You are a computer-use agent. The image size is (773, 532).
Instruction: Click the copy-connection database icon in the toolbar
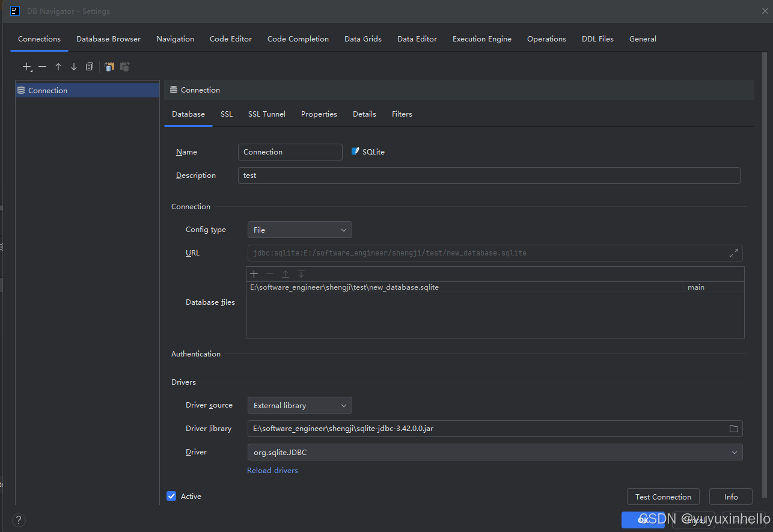coord(109,66)
